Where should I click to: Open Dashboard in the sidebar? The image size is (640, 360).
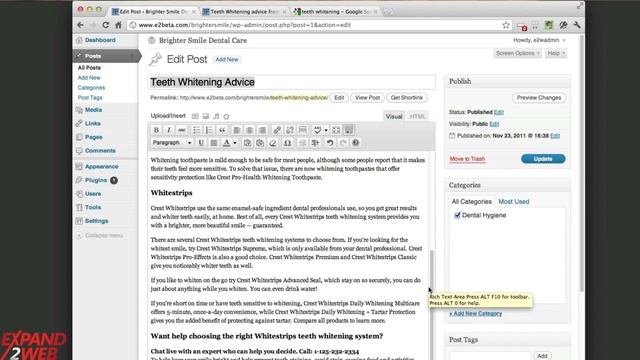point(100,40)
